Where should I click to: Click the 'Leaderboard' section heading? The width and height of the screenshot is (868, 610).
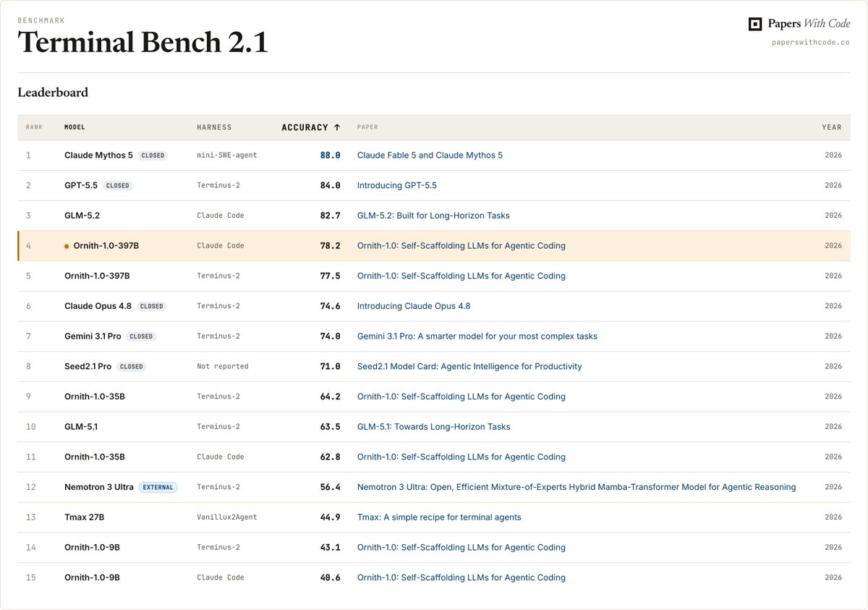[53, 93]
